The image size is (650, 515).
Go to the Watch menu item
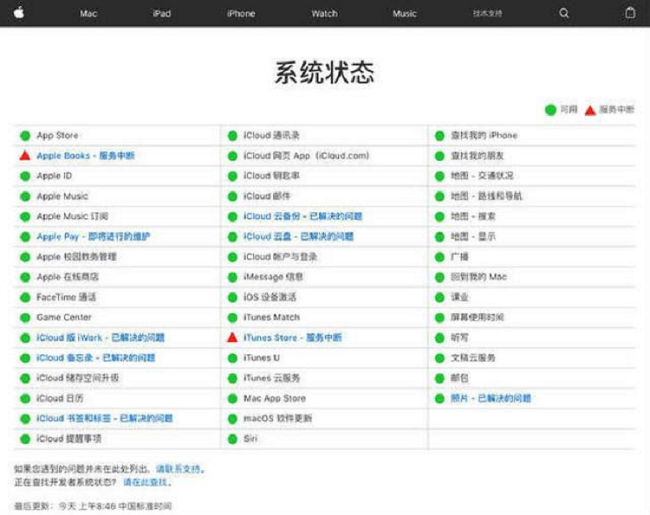click(324, 14)
